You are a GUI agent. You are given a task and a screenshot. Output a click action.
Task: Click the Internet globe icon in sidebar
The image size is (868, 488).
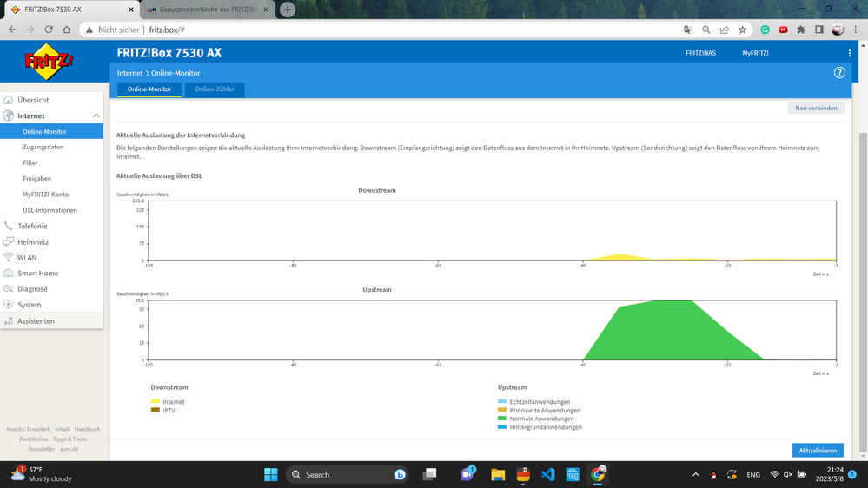[9, 115]
